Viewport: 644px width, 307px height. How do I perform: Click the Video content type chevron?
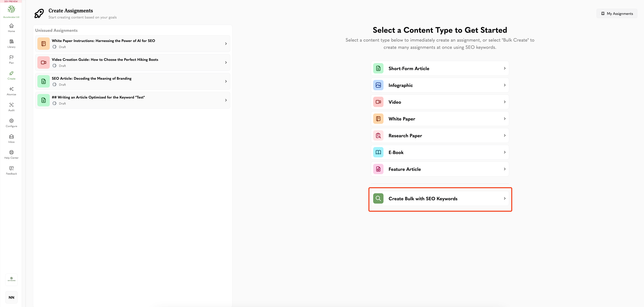[x=505, y=102]
